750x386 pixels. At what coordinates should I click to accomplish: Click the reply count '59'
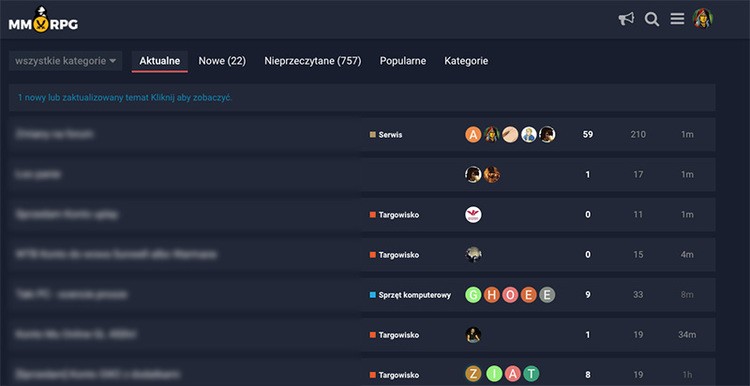588,135
